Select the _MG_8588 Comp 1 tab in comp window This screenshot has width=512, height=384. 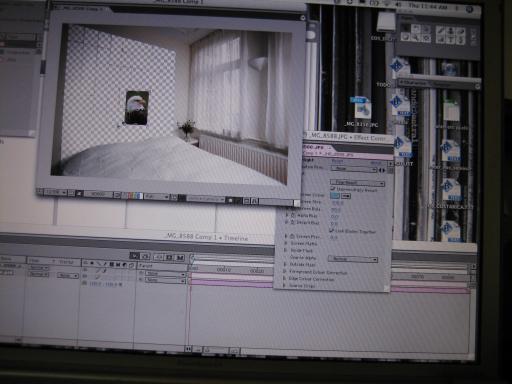click(x=81, y=8)
